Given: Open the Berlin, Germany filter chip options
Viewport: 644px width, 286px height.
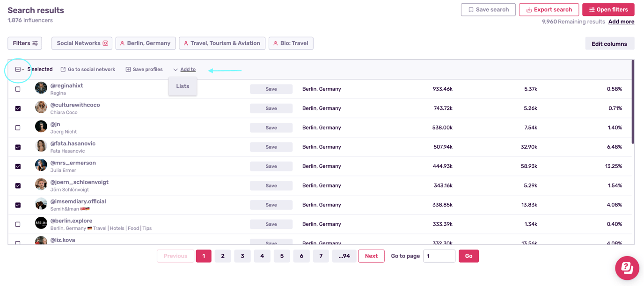Looking at the screenshot, I should [146, 43].
